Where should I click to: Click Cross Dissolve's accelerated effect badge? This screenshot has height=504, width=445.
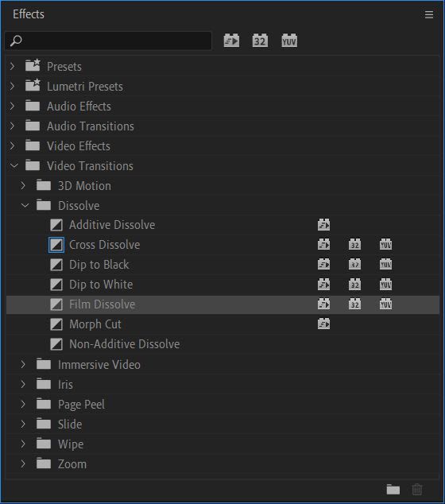[323, 245]
